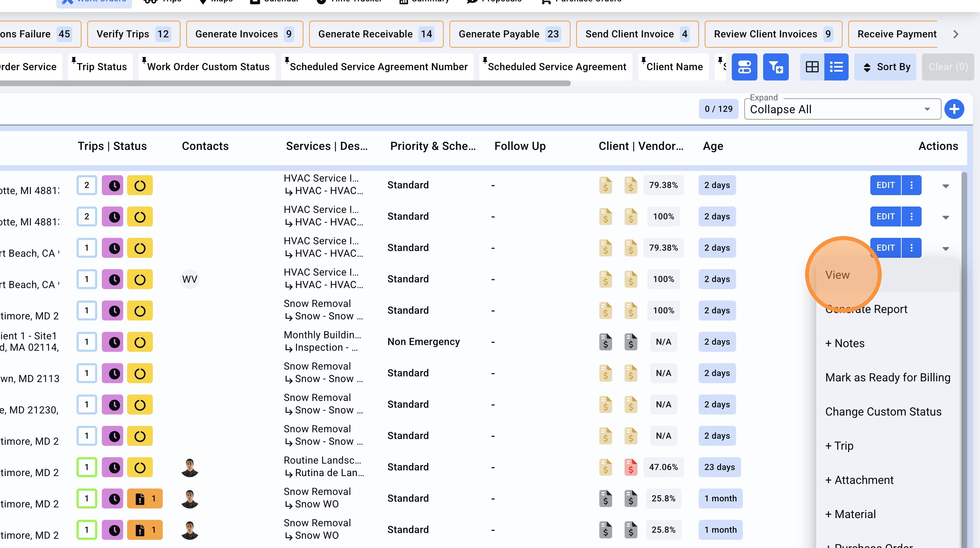Open the Sort By dropdown
980x548 pixels.
pos(885,67)
